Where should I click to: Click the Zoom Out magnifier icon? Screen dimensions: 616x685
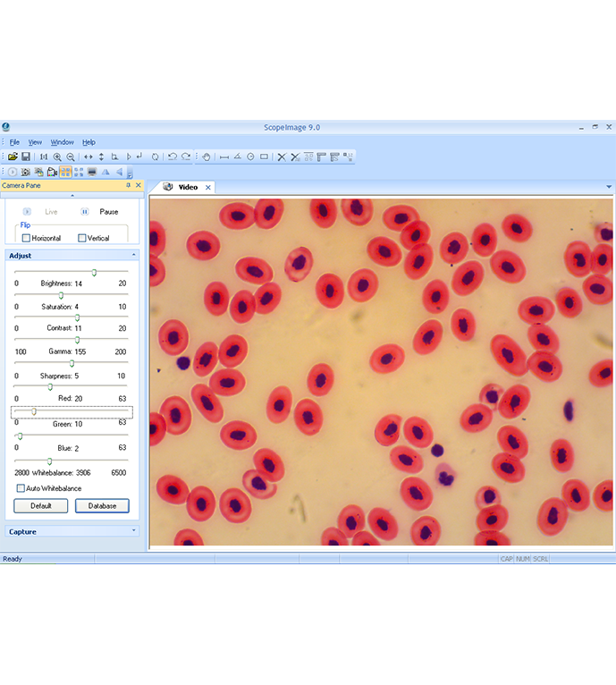(x=71, y=156)
